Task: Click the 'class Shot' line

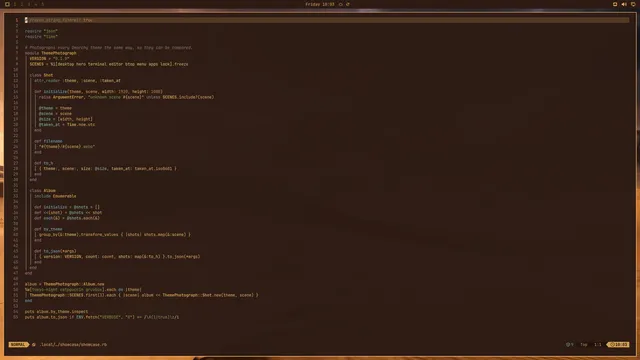Action: (x=41, y=75)
